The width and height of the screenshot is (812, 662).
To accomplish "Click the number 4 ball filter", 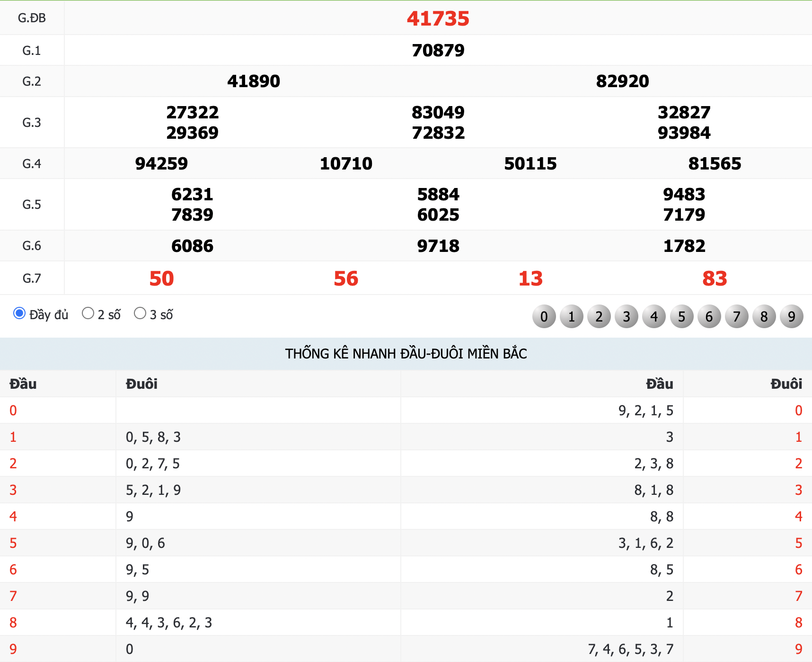I will coord(654,316).
